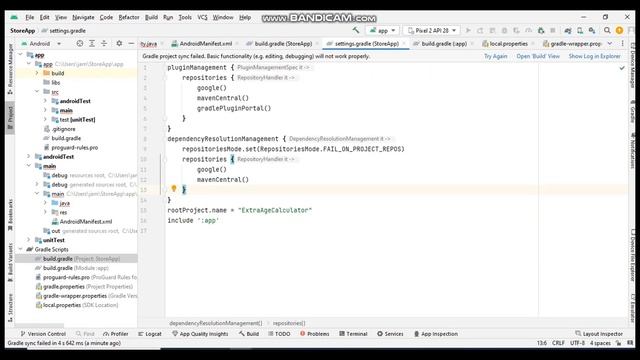The image size is (640, 360).
Task: Collapse the Gradle Scripts node
Action: [x=21, y=249]
